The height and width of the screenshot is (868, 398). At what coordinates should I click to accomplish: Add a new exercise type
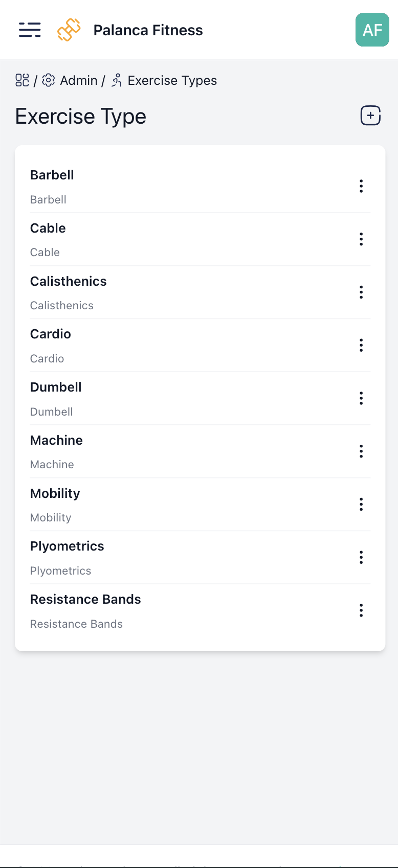coord(370,116)
